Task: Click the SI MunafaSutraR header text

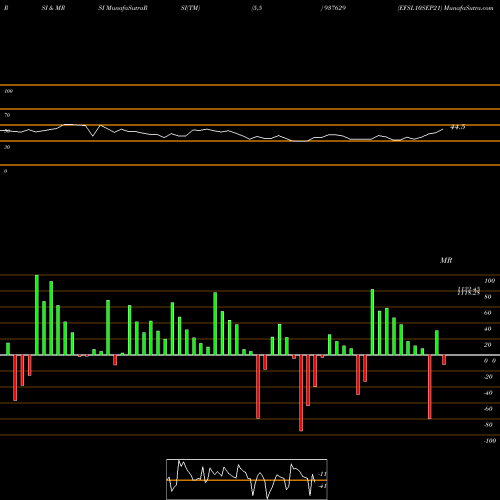Action: point(123,8)
